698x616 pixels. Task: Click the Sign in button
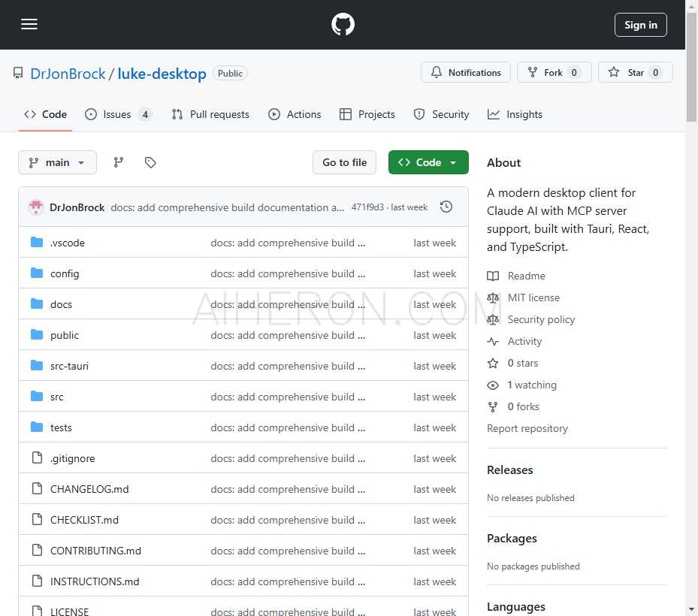coord(640,25)
